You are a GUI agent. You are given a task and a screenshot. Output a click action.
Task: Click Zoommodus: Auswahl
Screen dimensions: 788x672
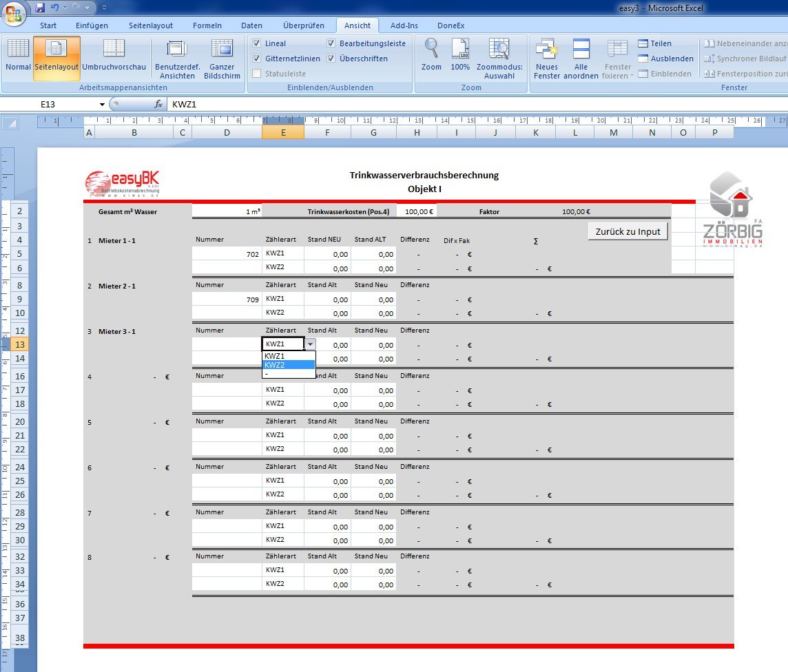pyautogui.click(x=499, y=59)
